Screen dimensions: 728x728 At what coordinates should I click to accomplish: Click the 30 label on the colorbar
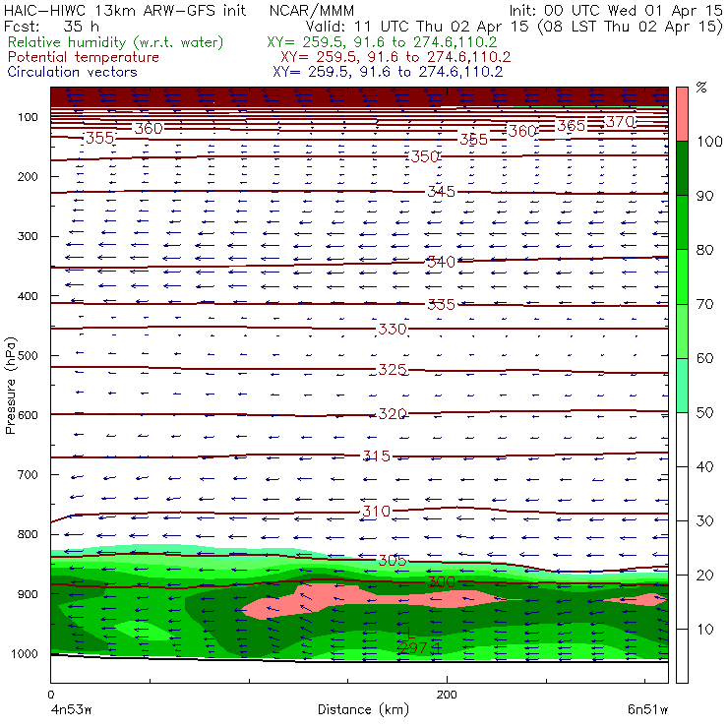click(704, 521)
